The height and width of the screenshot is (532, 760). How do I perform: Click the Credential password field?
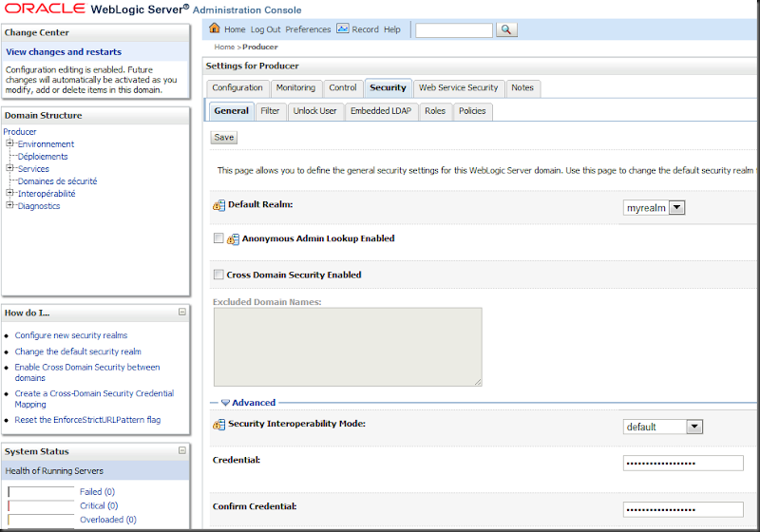(x=683, y=464)
